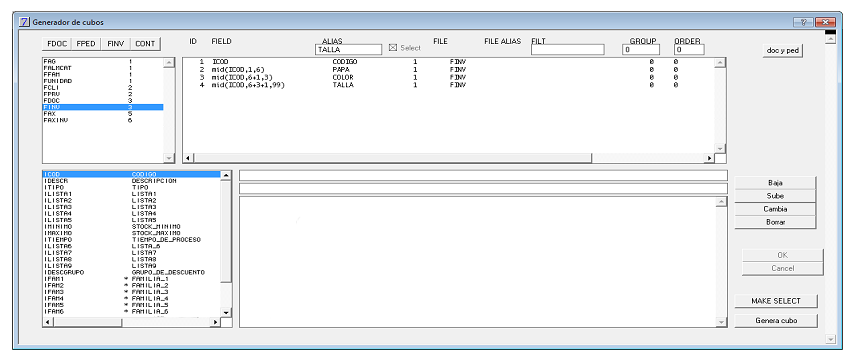Screen dimensions: 857x363
Task: Click field grid vertical scroll down arrow
Action: [720, 148]
